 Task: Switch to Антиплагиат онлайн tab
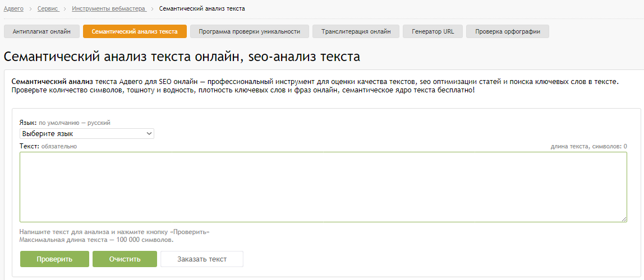point(42,31)
